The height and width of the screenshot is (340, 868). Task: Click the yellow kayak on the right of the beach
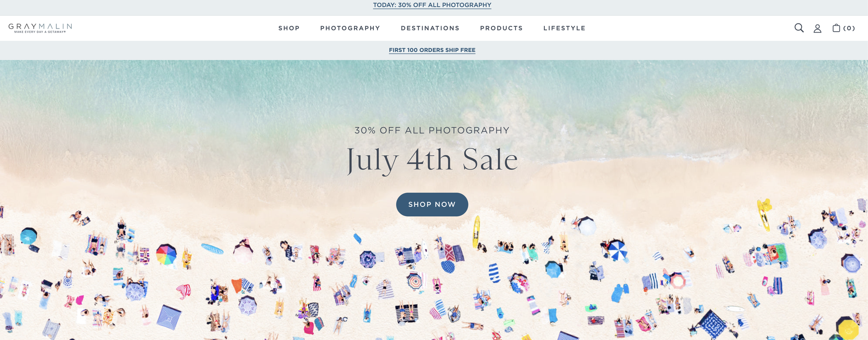click(764, 214)
